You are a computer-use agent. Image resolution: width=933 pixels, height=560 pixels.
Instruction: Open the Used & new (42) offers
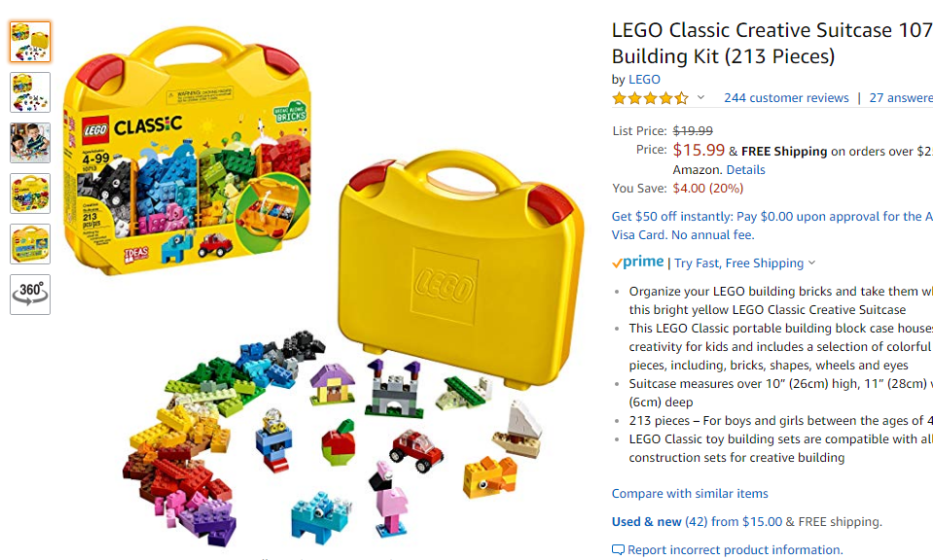click(x=697, y=521)
